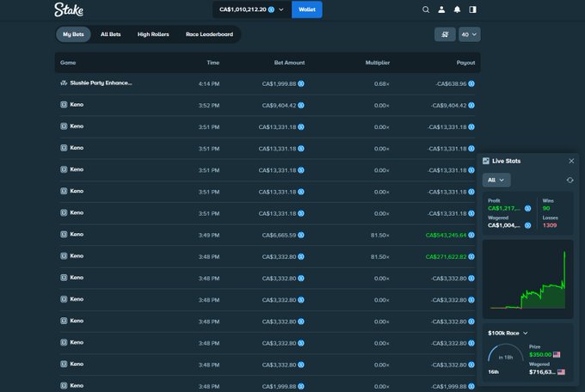Click the coin icon beside CA$1,999.88 at 4:14 PM
This screenshot has width=585, height=392.
[x=301, y=83]
